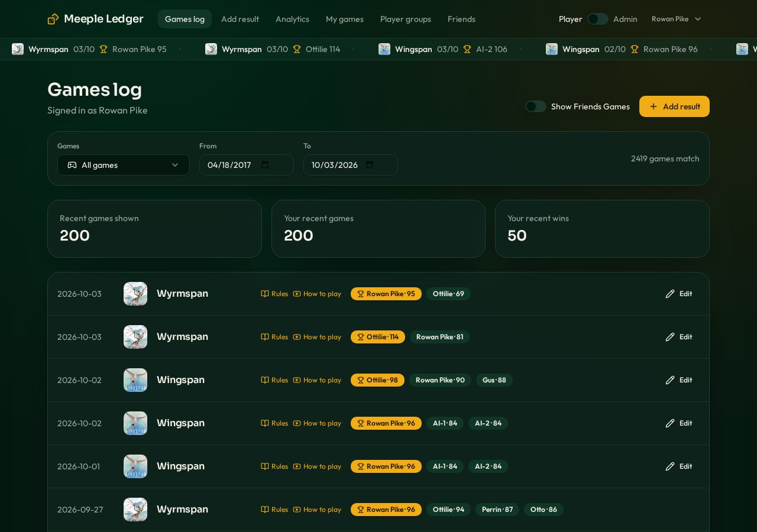The height and width of the screenshot is (532, 757).
Task: Switch to My games tab
Action: (x=345, y=19)
